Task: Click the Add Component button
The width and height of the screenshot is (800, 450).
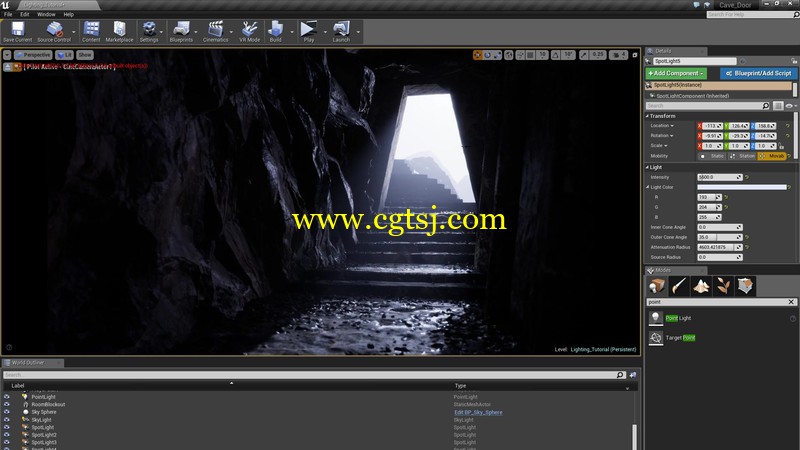Action: click(676, 73)
